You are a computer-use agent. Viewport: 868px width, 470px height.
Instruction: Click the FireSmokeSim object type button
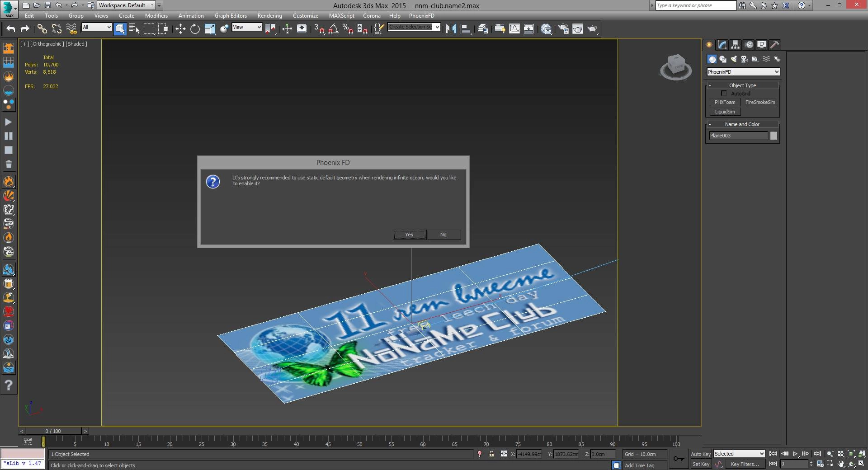pyautogui.click(x=760, y=102)
